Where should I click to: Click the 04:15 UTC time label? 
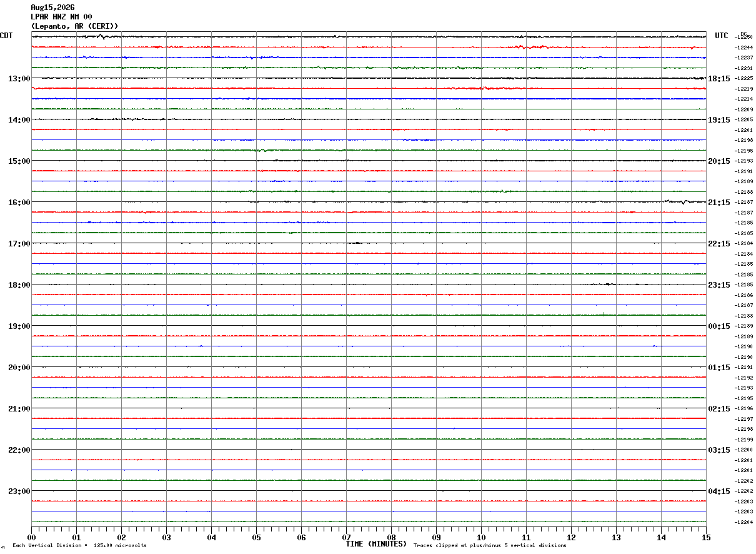(x=719, y=491)
